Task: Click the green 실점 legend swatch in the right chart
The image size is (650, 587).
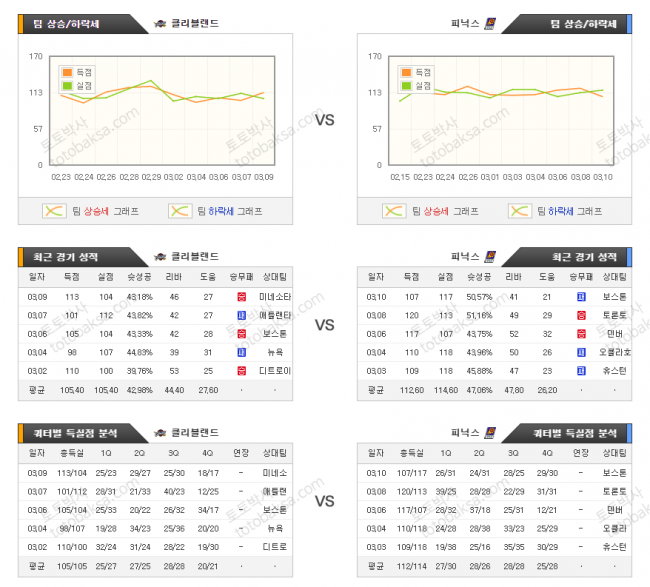Action: 406,85
